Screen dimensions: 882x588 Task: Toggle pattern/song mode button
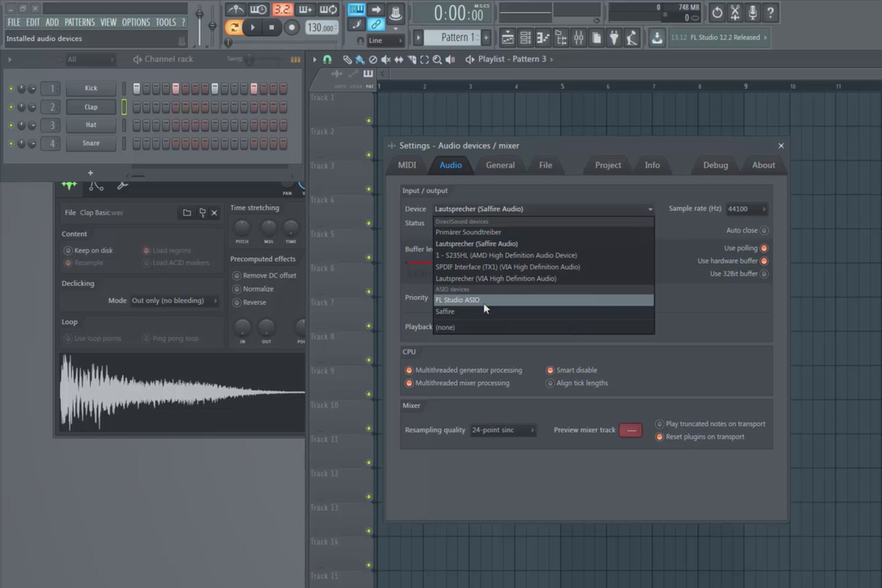(x=232, y=27)
